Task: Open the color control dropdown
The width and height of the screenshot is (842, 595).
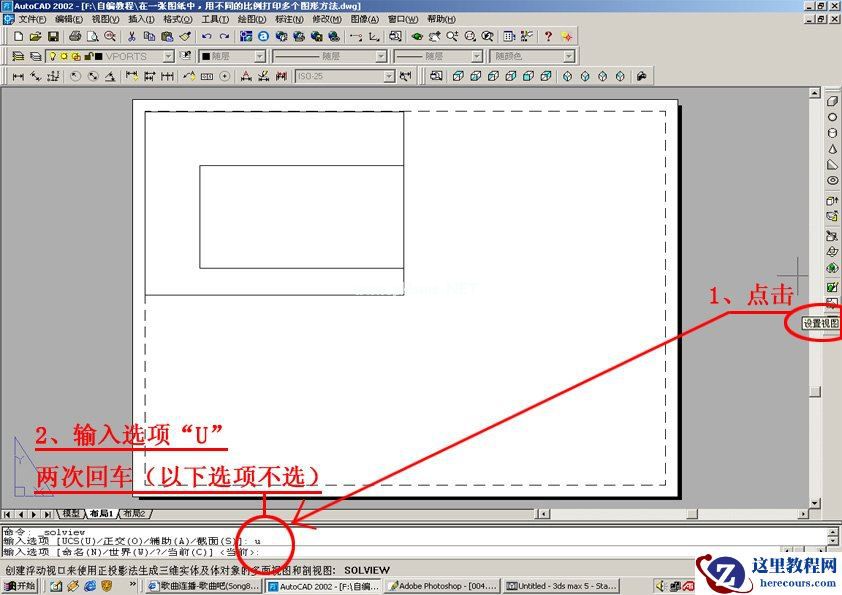Action: 260,56
